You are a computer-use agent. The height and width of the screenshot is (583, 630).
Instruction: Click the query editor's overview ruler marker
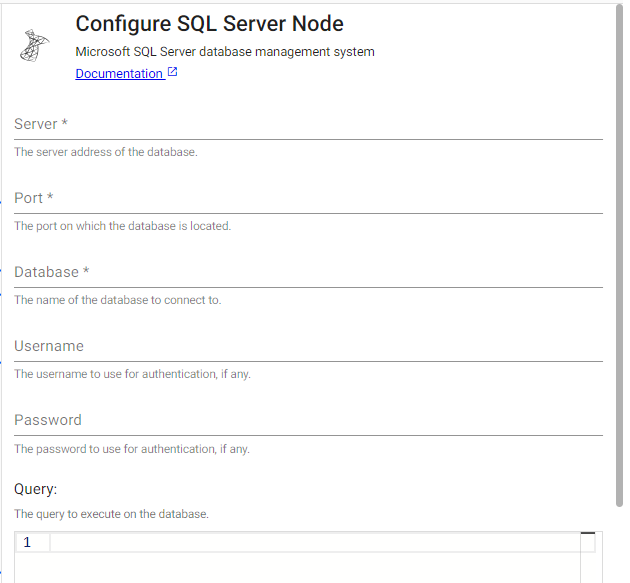pos(588,535)
